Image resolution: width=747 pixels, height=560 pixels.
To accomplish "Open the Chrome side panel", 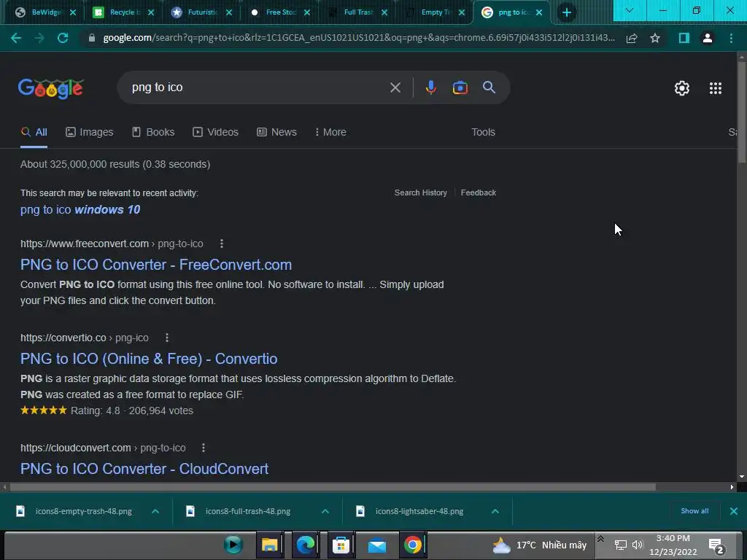I will [x=684, y=38].
